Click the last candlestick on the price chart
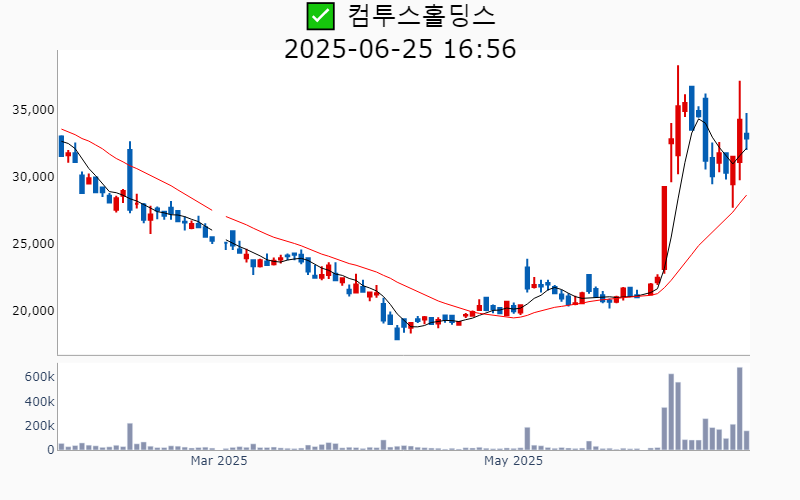Screen dimensions: 800x500 click(x=746, y=133)
